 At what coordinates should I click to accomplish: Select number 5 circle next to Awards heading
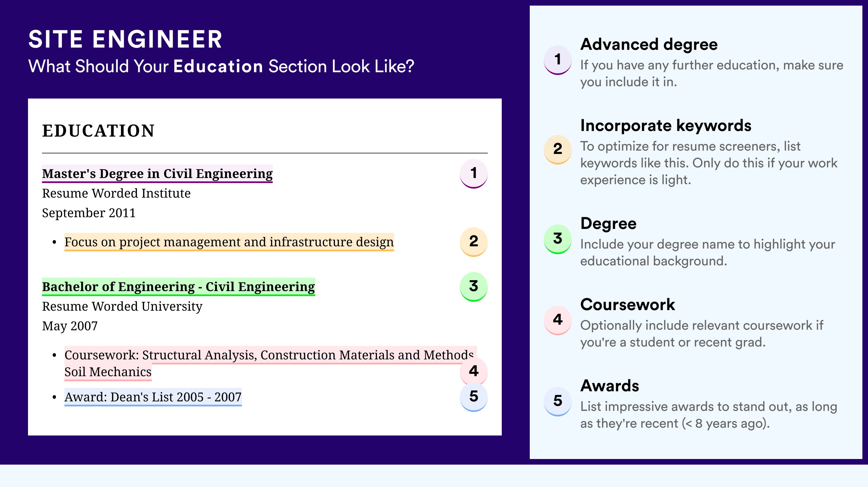[557, 401]
